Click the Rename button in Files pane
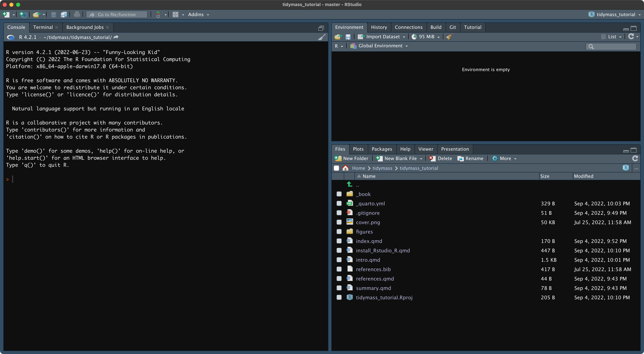The image size is (644, 354). (470, 158)
